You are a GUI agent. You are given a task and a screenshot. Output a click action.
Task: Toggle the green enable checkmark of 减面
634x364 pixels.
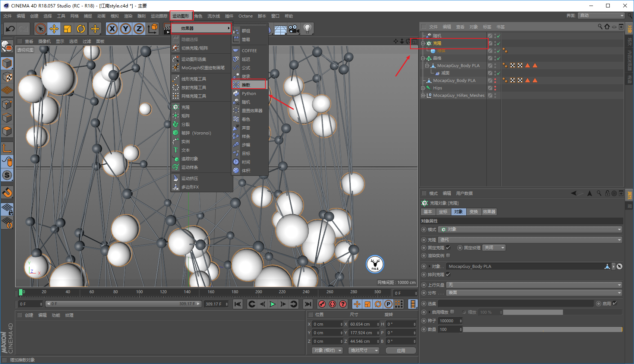click(x=498, y=73)
